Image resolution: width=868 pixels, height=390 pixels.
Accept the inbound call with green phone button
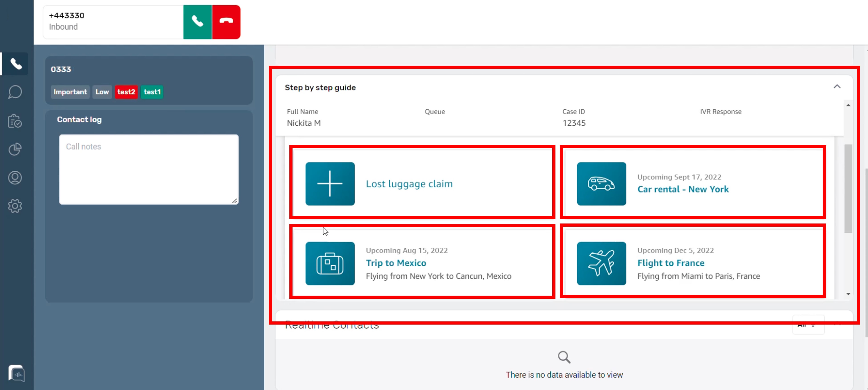(x=197, y=22)
